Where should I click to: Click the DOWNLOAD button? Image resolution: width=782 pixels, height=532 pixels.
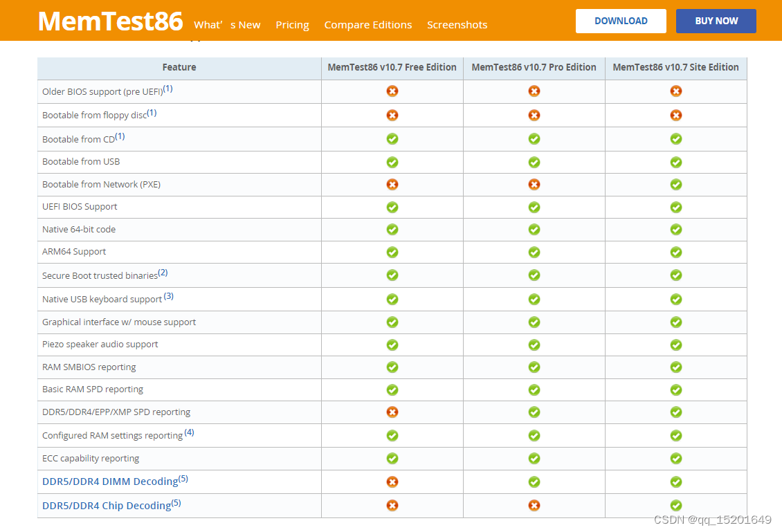point(621,21)
